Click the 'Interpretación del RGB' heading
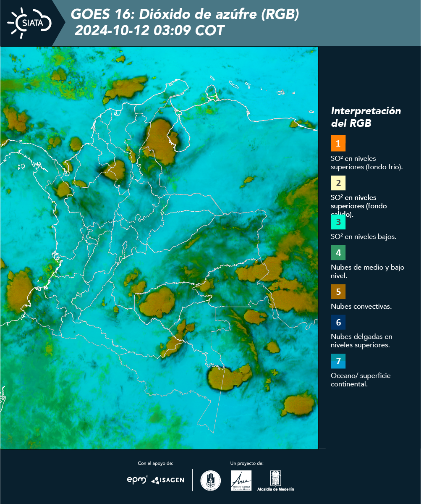Screen dimensions: 421x504 coord(366,117)
